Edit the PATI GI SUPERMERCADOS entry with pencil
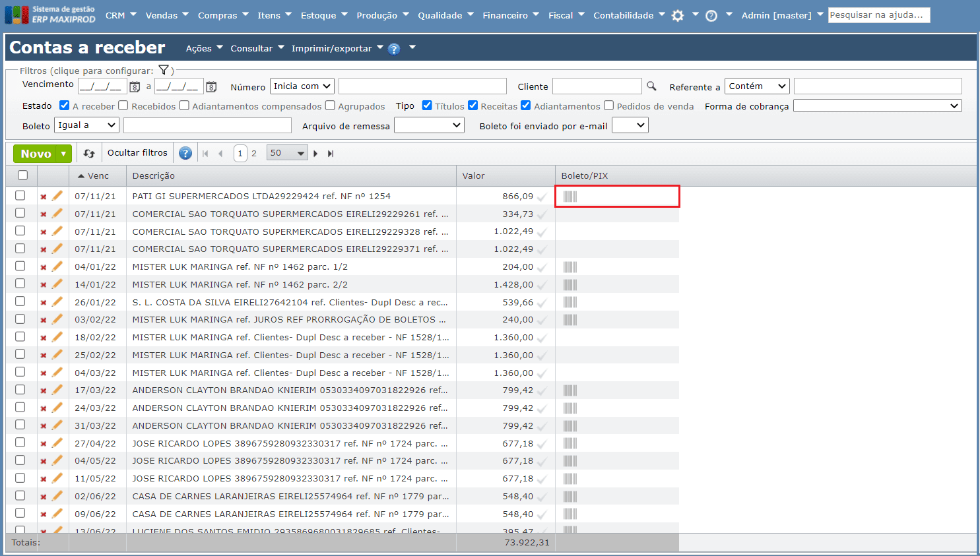The width and height of the screenshot is (980, 556). click(x=57, y=196)
